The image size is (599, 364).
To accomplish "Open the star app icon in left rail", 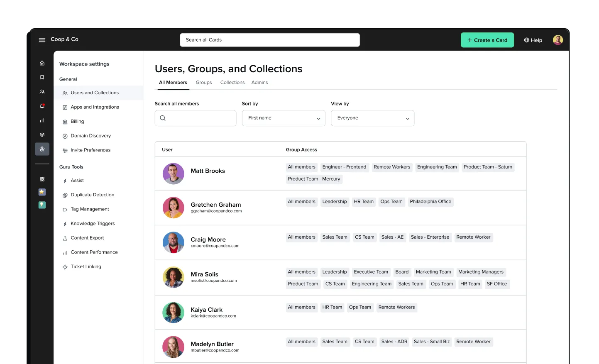I will point(42,192).
